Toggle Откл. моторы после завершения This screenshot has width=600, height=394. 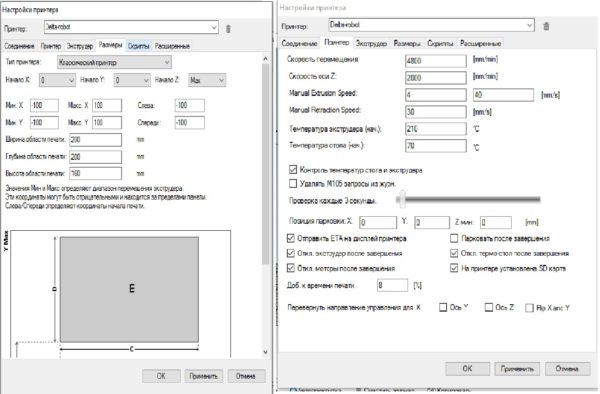point(291,268)
